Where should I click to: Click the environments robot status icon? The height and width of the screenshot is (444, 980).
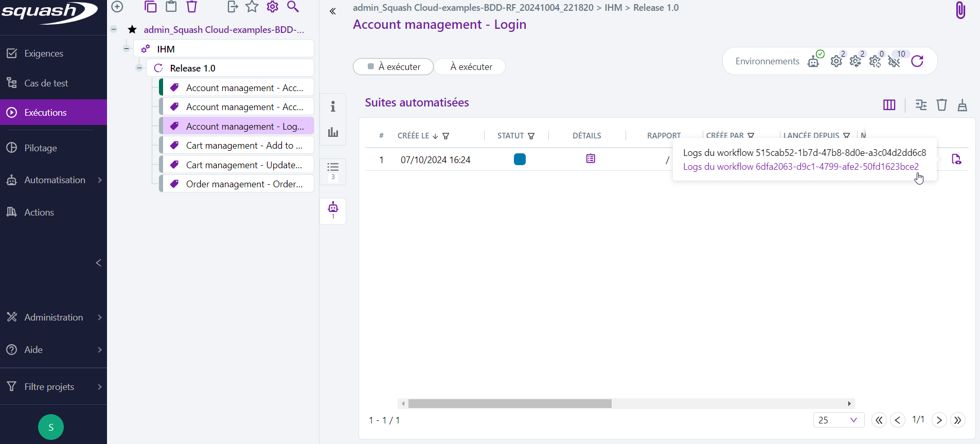coord(814,61)
